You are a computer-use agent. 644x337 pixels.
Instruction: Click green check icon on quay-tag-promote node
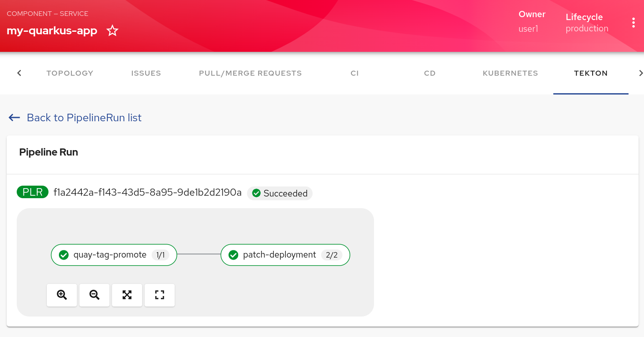coord(64,255)
